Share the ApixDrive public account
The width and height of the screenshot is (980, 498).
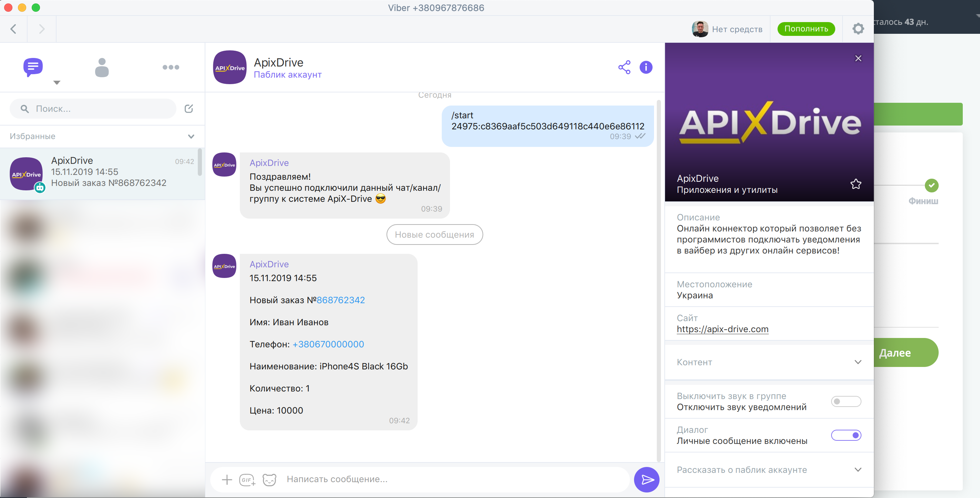pos(624,67)
